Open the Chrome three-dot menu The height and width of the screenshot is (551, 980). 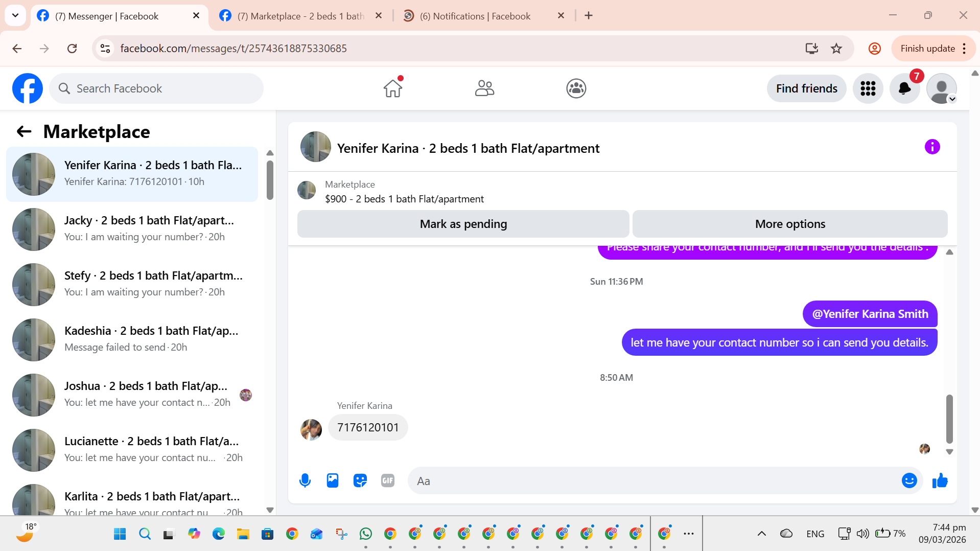964,49
